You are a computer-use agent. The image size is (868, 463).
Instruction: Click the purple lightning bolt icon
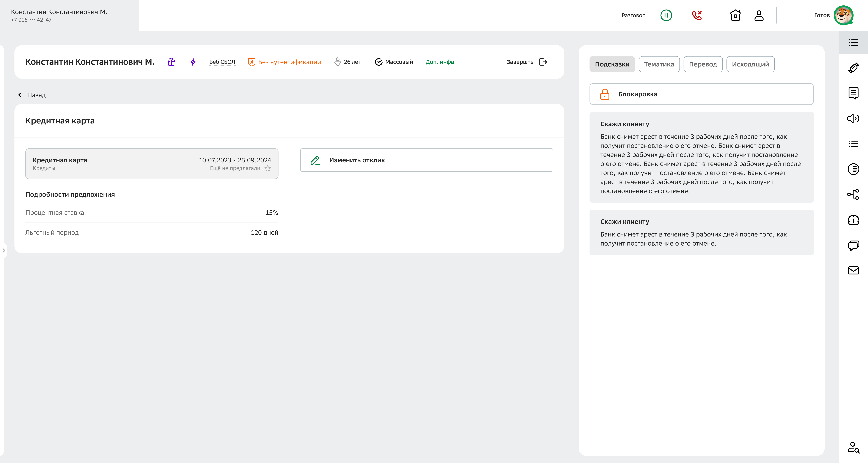tap(193, 62)
